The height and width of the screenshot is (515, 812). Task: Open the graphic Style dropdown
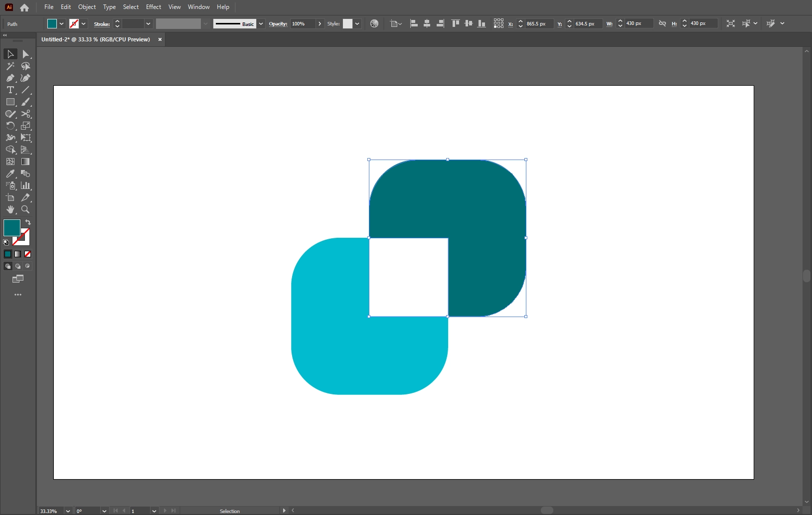coord(357,23)
